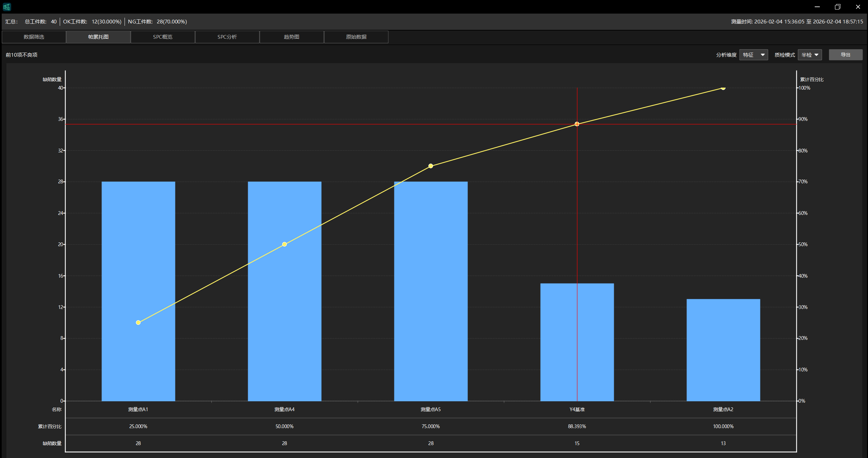Click the Y4基准 bar in the chart
This screenshot has height=458, width=868.
(x=577, y=343)
